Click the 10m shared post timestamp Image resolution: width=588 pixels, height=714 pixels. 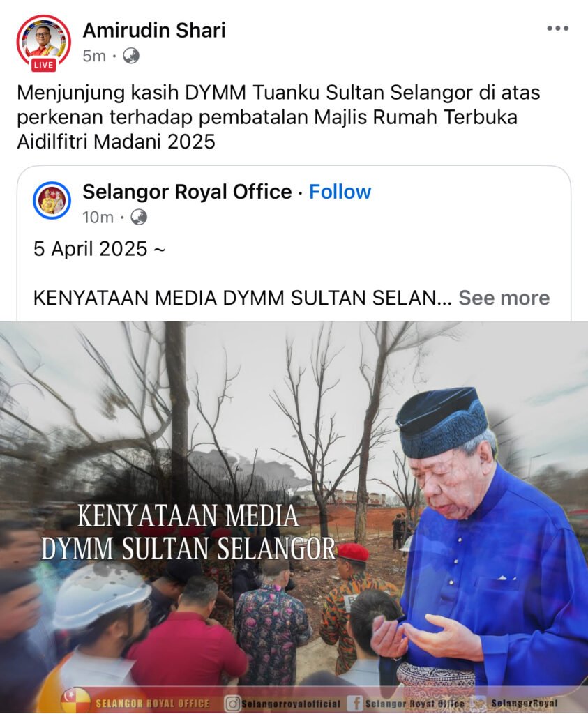click(x=98, y=218)
